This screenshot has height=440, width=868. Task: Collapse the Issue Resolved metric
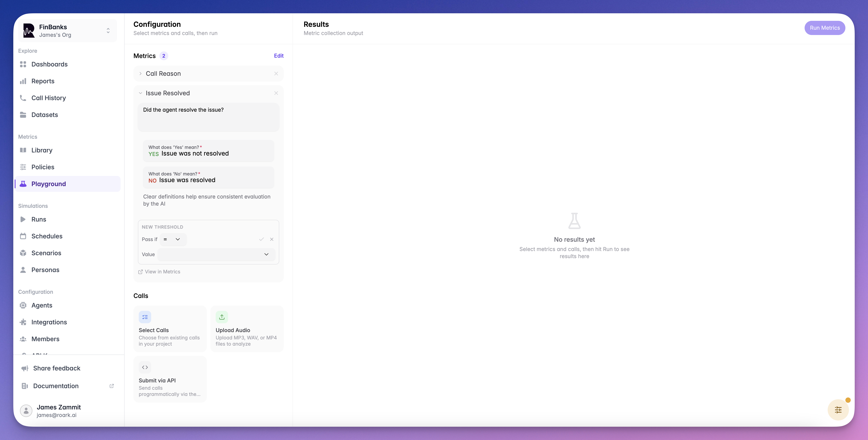[141, 93]
